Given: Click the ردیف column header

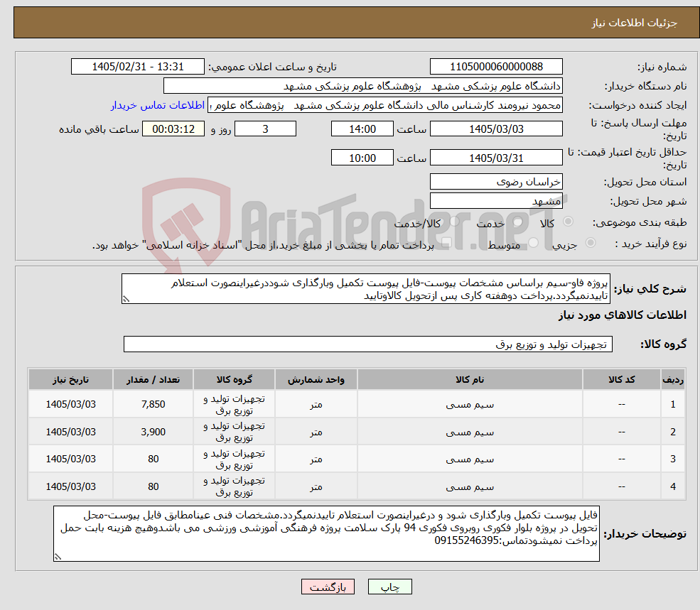Looking at the screenshot, I should 673,379.
